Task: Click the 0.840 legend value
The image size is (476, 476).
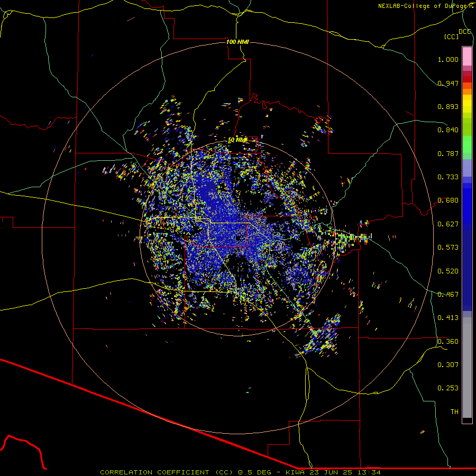Action: 448,130
